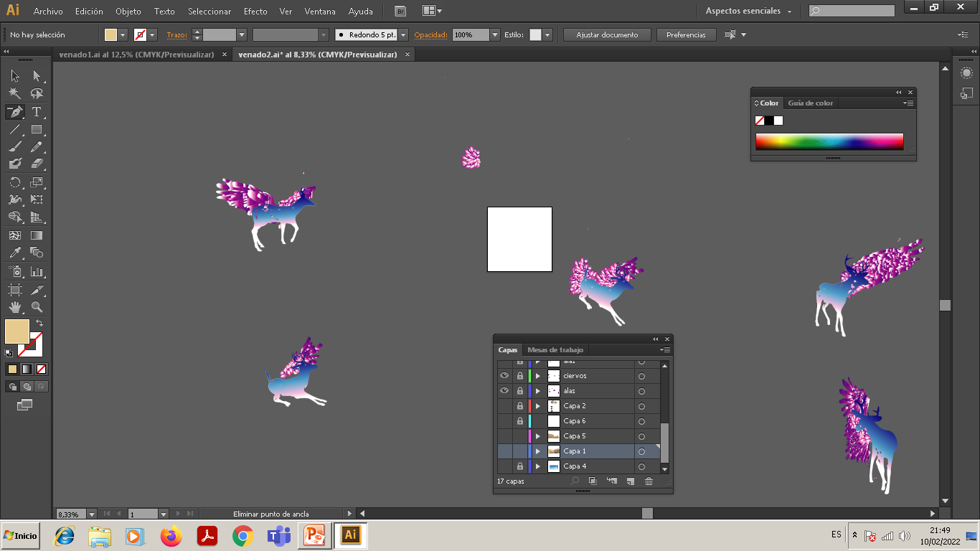Viewport: 980px width, 551px height.
Task: Select the Rotate tool
Action: click(15, 182)
